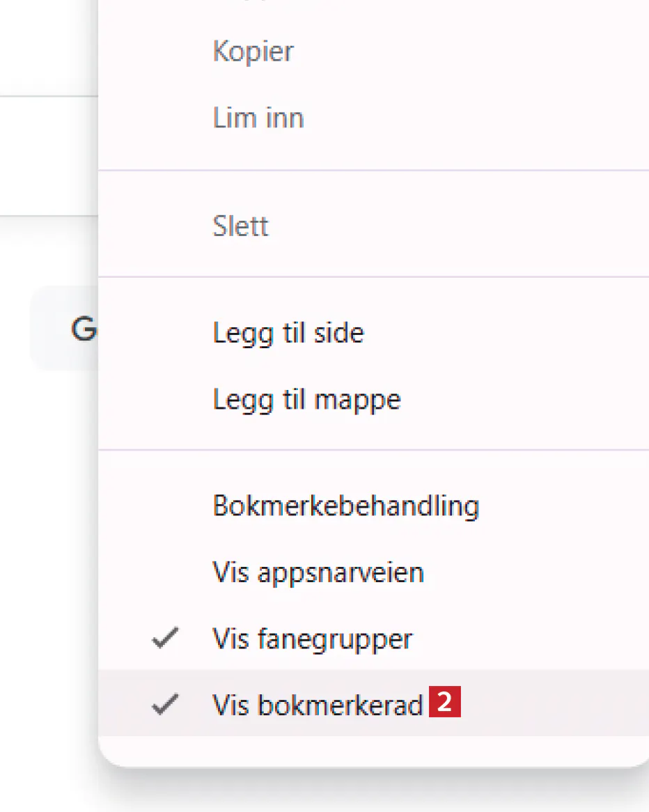This screenshot has width=649, height=812.
Task: Select the Slett menu entry
Action: tap(240, 226)
